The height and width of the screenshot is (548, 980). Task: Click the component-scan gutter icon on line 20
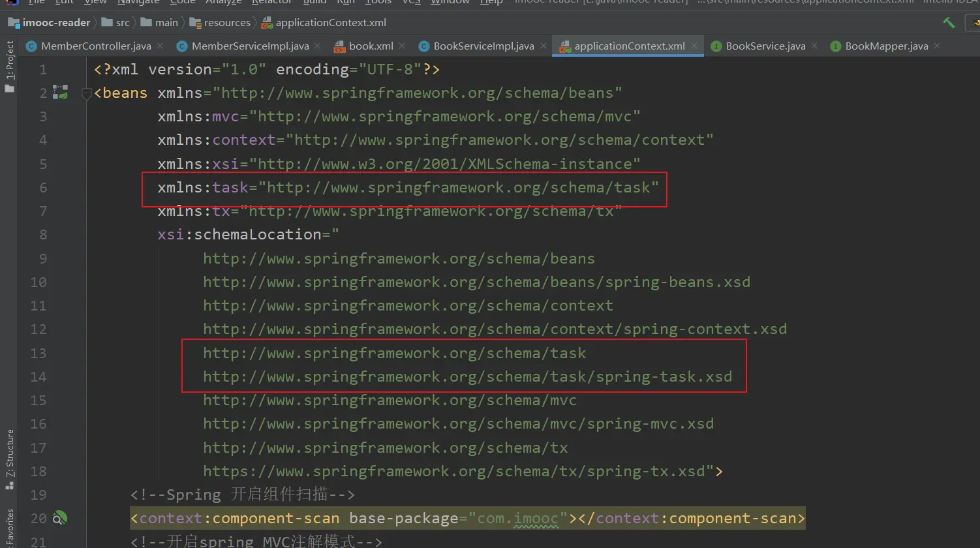tap(59, 519)
